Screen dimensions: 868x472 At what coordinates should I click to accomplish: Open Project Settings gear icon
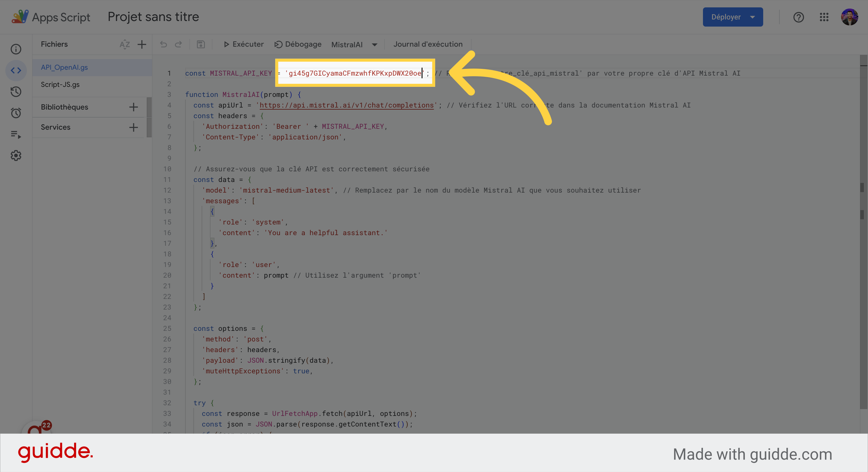coord(16,156)
